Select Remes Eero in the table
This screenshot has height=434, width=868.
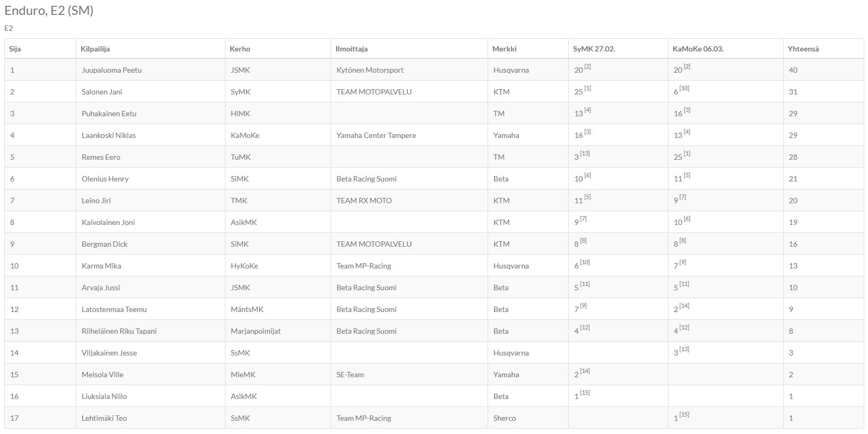101,157
